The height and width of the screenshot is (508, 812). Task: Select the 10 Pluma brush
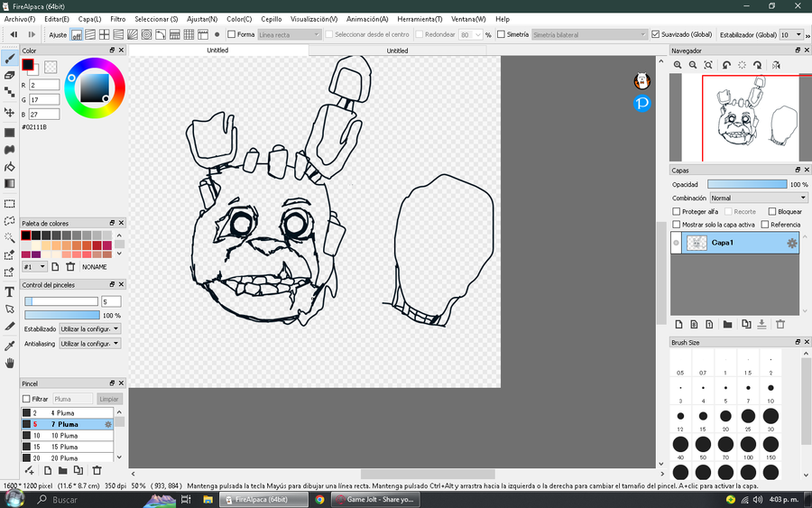pyautogui.click(x=68, y=436)
